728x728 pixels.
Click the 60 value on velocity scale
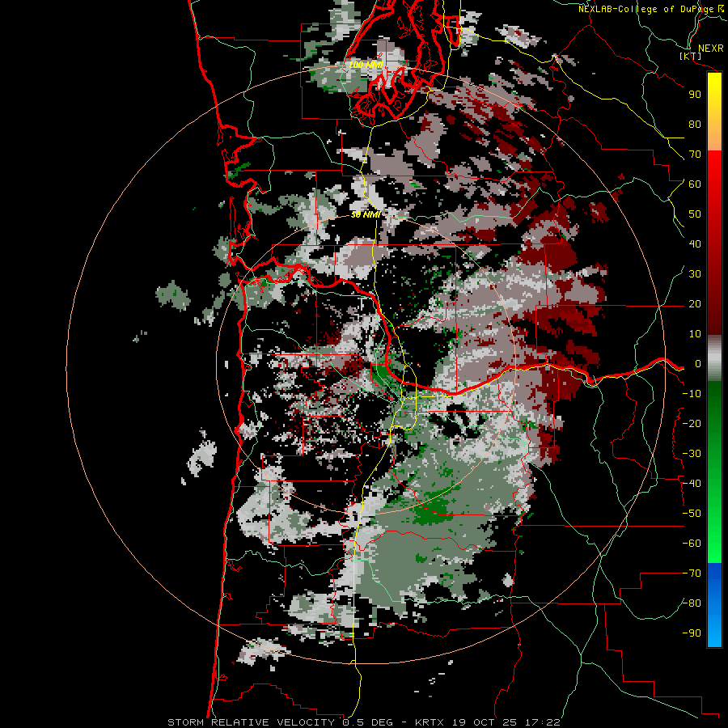[x=695, y=184]
